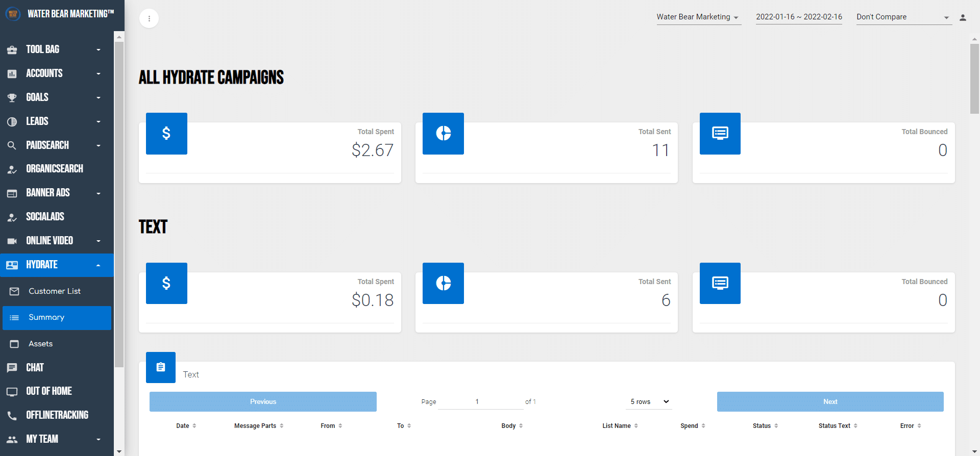Sort table by List Name column
The height and width of the screenshot is (456, 980).
[x=620, y=426]
